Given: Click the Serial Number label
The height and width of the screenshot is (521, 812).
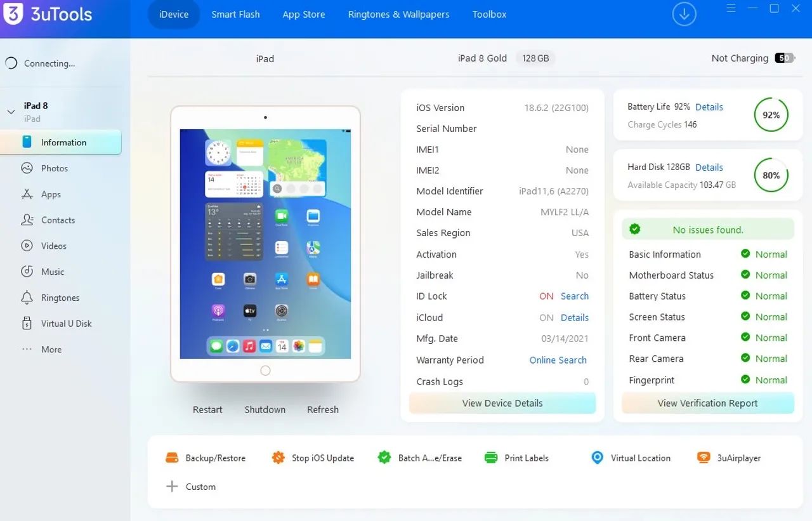Looking at the screenshot, I should 447,129.
